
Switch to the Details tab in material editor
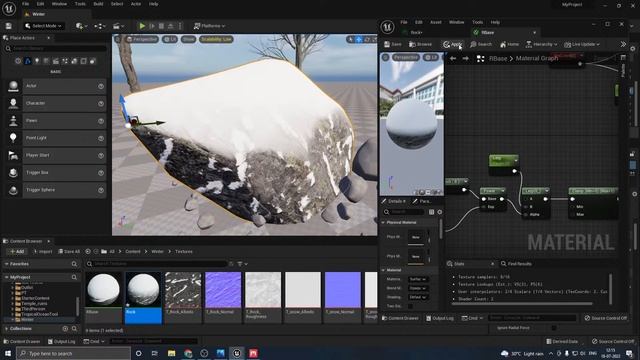[x=394, y=201]
